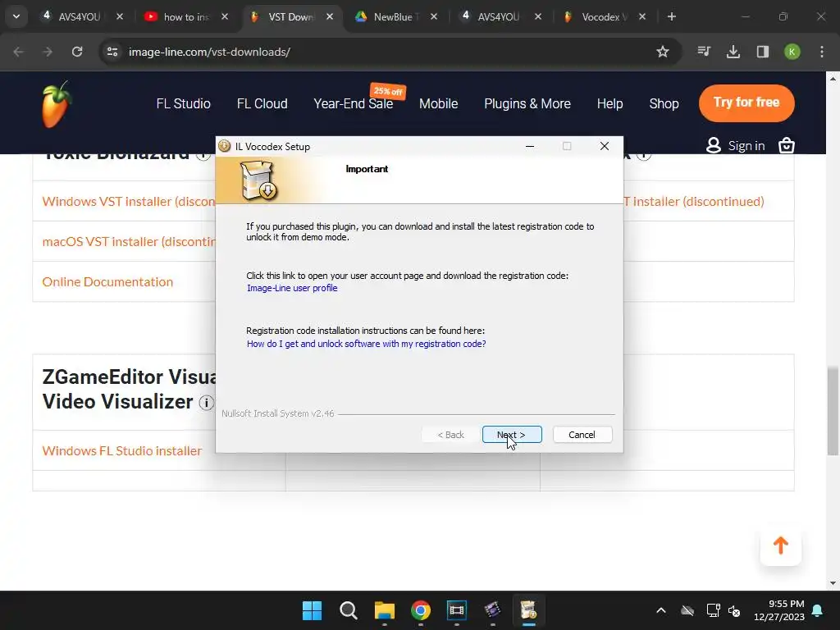The width and height of the screenshot is (840, 630).
Task: Open File Explorer from the taskbar
Action: click(384, 610)
